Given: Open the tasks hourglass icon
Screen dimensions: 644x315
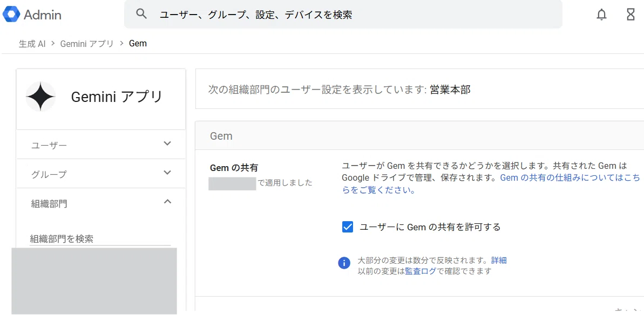Looking at the screenshot, I should point(631,15).
